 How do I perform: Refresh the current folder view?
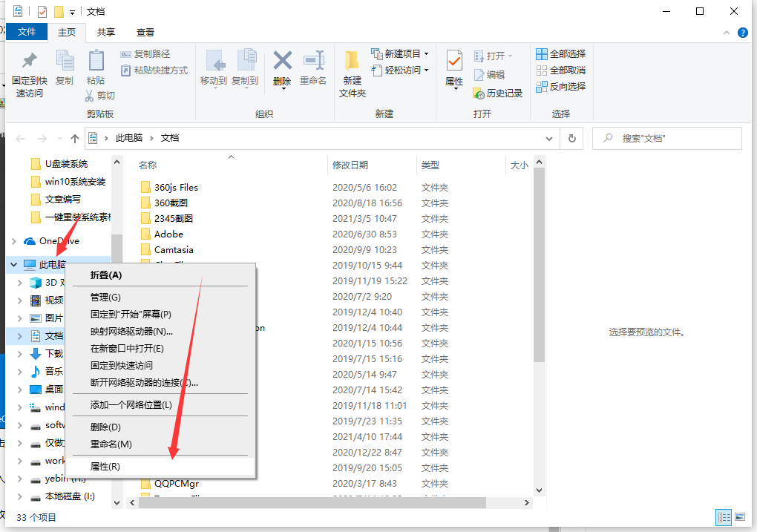coord(571,138)
